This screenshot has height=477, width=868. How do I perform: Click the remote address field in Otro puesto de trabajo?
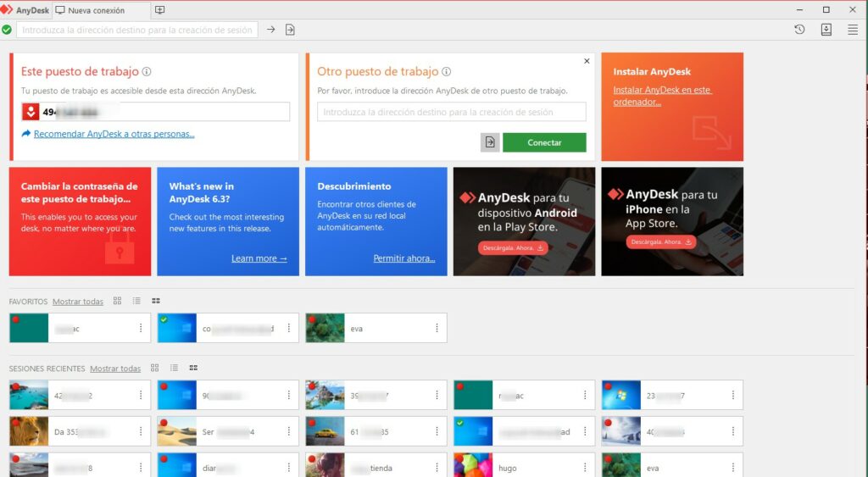[452, 112]
